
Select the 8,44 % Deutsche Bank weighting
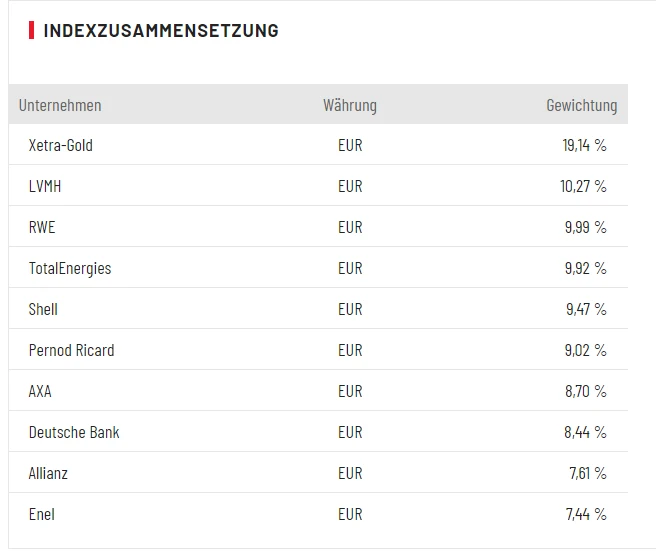pos(585,432)
